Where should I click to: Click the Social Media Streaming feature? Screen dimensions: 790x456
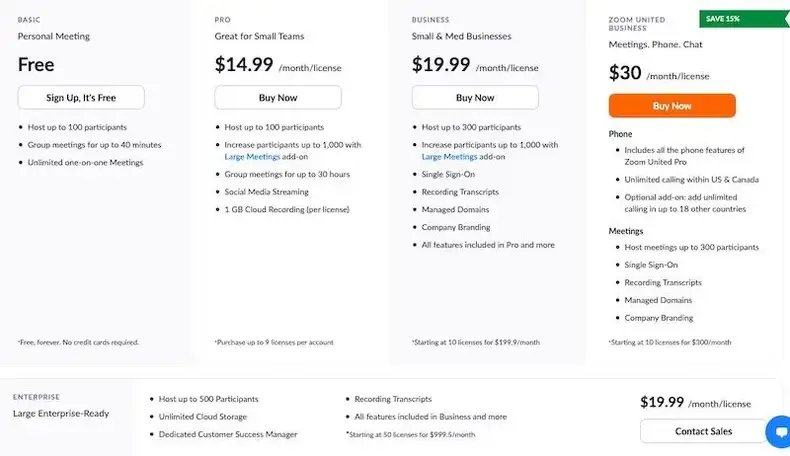click(x=266, y=191)
